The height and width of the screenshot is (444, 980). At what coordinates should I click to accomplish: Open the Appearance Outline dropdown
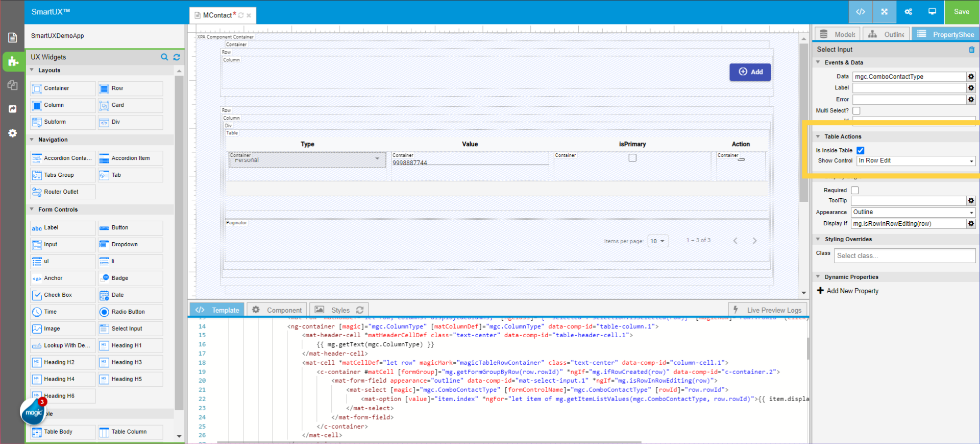pyautogui.click(x=913, y=212)
